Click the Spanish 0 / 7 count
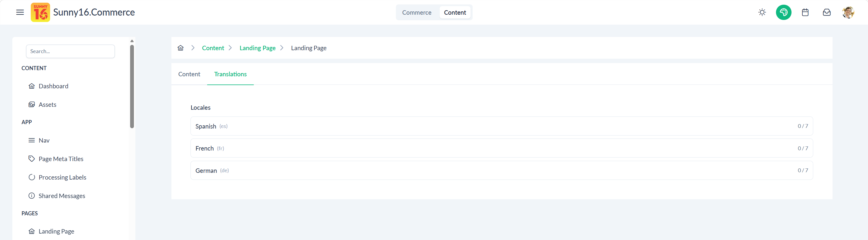Viewport: 868px width, 240px height. (x=803, y=126)
